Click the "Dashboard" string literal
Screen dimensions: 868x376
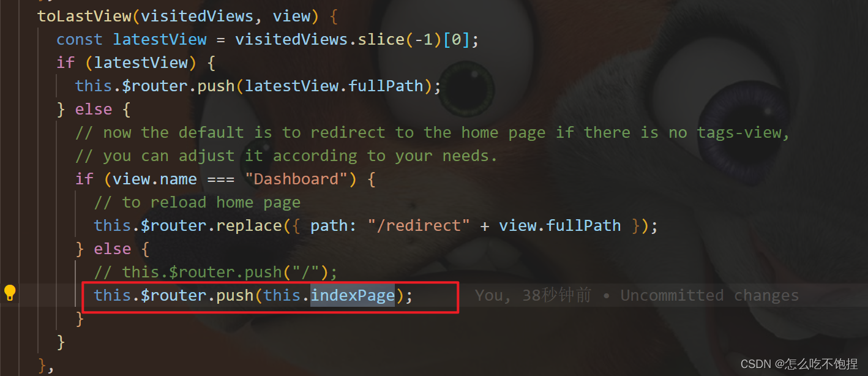(296, 179)
